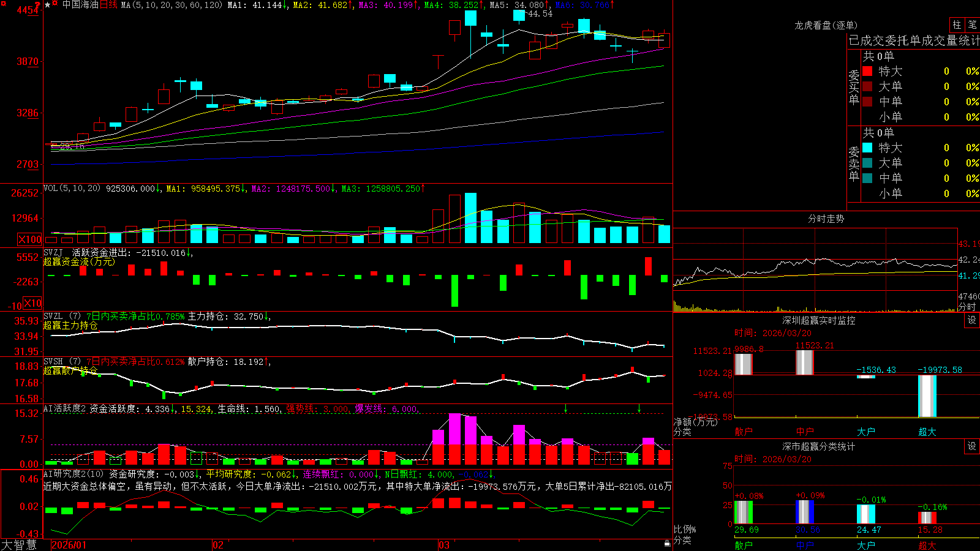Image resolution: width=980 pixels, height=551 pixels.
Task: Click the 02 month marker on the timeline
Action: [218, 545]
